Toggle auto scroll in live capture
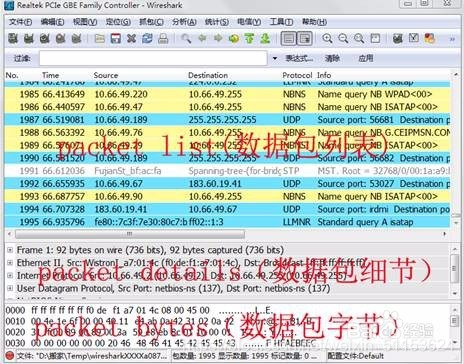464x364 pixels. coord(304,39)
